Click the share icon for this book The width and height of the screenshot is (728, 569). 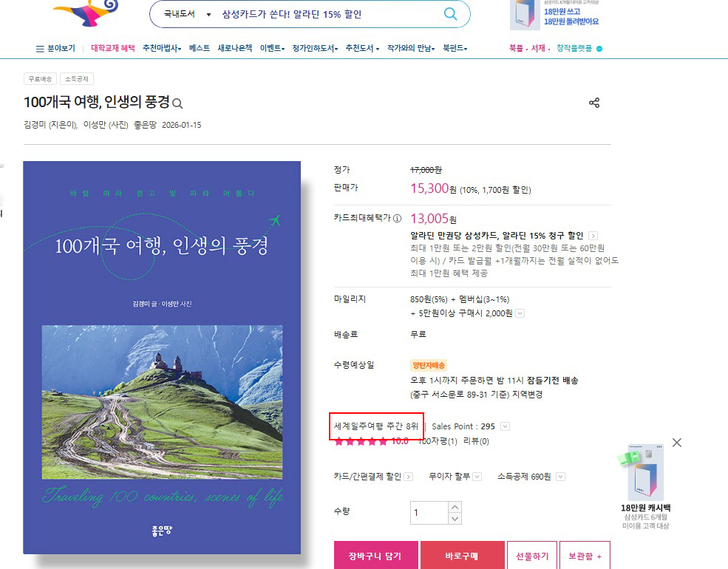(594, 103)
